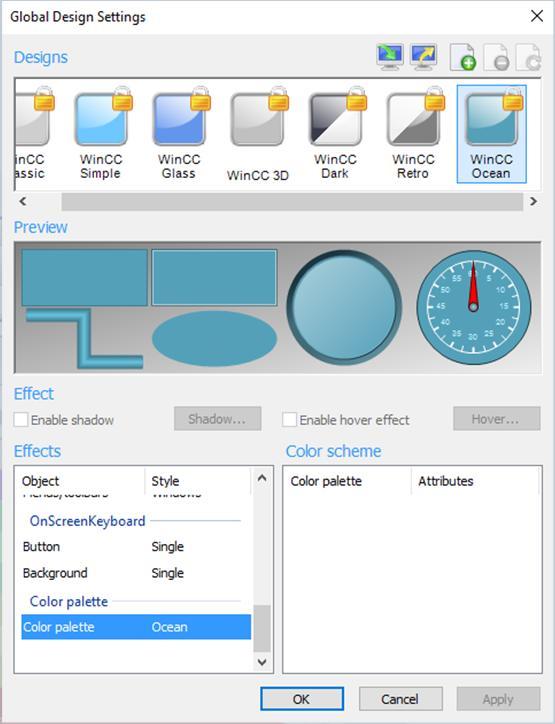Select the Color palette Ocean row
Screen dimensions: 555x724
click(136, 627)
